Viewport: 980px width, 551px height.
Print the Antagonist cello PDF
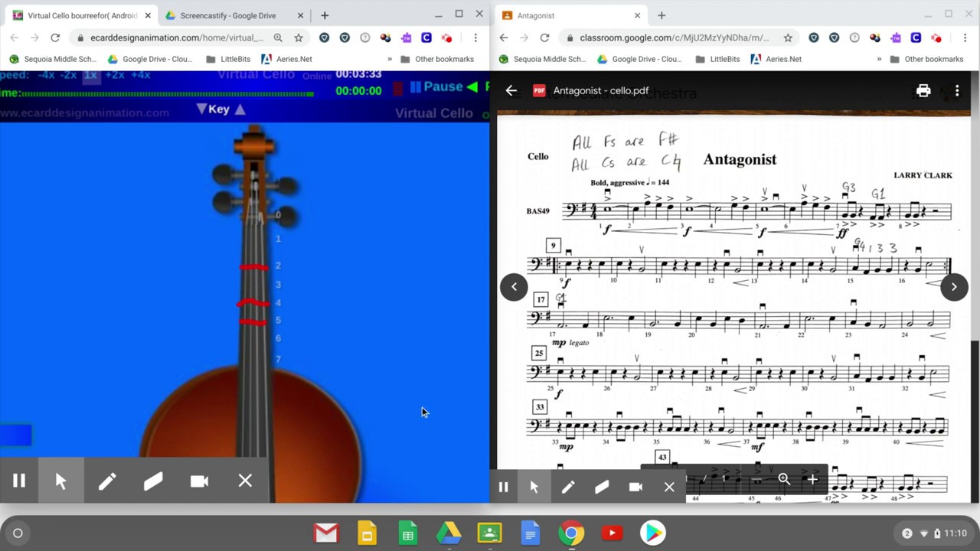pyautogui.click(x=923, y=90)
